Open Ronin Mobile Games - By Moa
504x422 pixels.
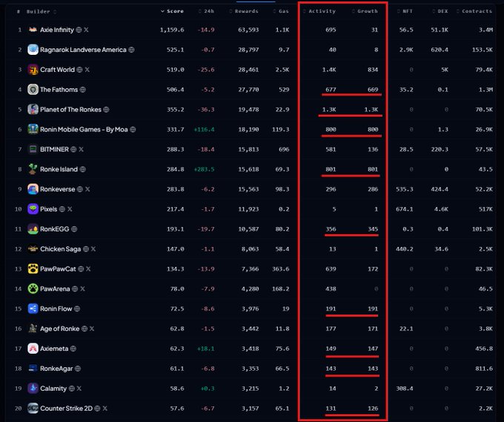(x=84, y=130)
